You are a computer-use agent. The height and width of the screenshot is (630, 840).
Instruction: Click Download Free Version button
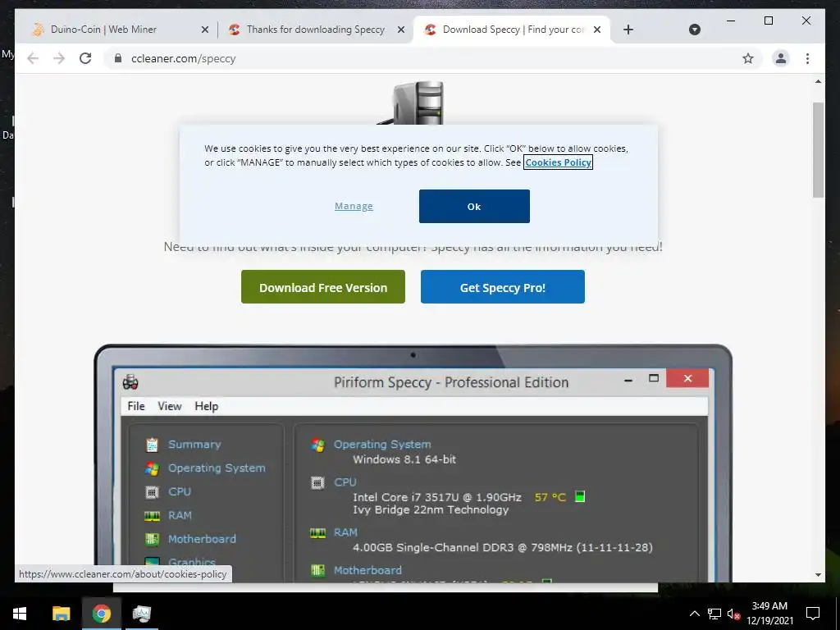pos(323,286)
